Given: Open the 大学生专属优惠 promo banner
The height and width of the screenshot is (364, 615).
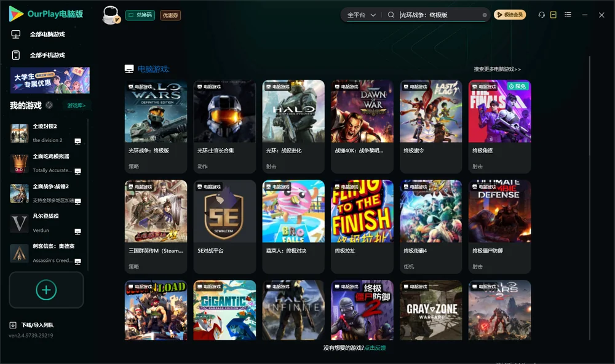Looking at the screenshot, I should (50, 81).
